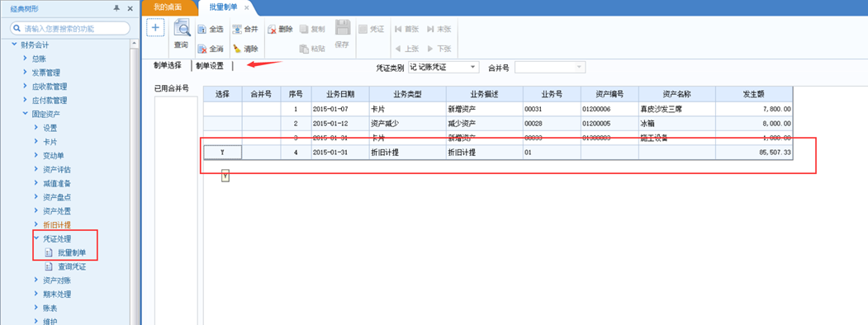
Task: Switch to the 制单选择 sub-tab
Action: [x=167, y=66]
